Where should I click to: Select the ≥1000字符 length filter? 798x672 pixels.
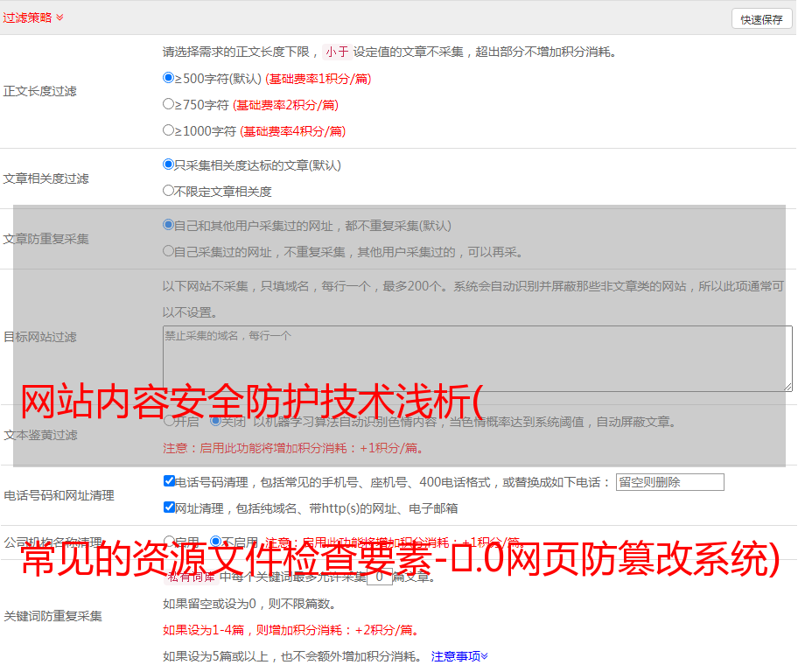point(169,130)
